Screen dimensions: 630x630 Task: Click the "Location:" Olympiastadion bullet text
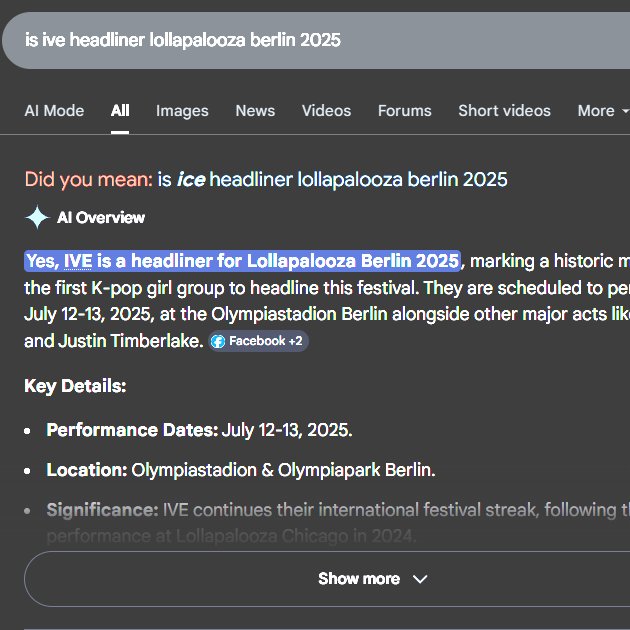[x=241, y=470]
